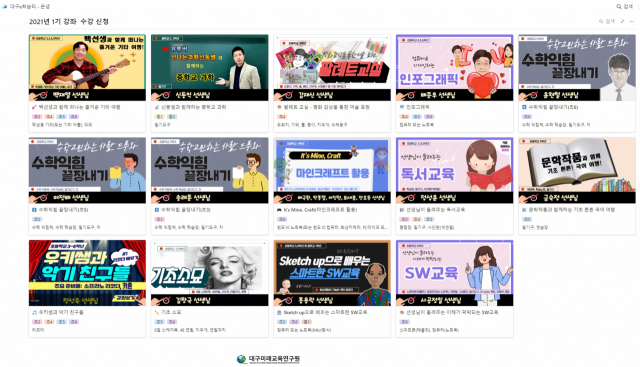Click the music note icon beside 우키쌤과 악기 친구들
The height and width of the screenshot is (367, 640).
[34, 312]
